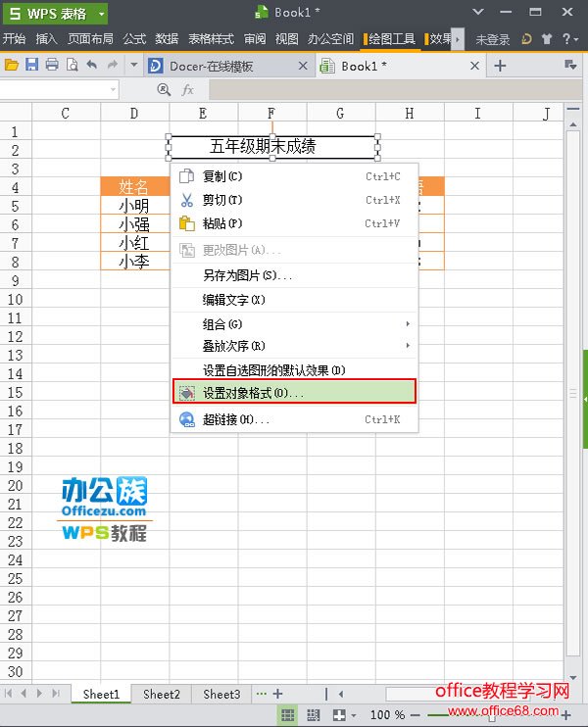The height and width of the screenshot is (727, 588).
Task: Close the Book1 document tab
Action: click(x=474, y=66)
